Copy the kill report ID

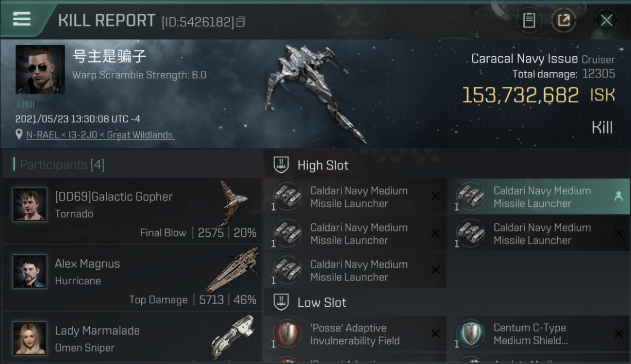[241, 22]
